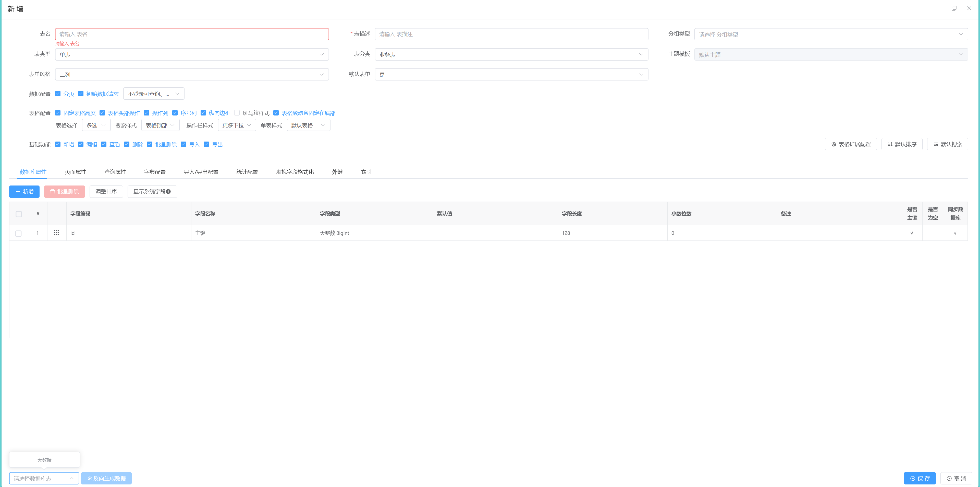This screenshot has height=487, width=980.
Task: Click info icon beside 显示系统字段
Action: (x=168, y=192)
